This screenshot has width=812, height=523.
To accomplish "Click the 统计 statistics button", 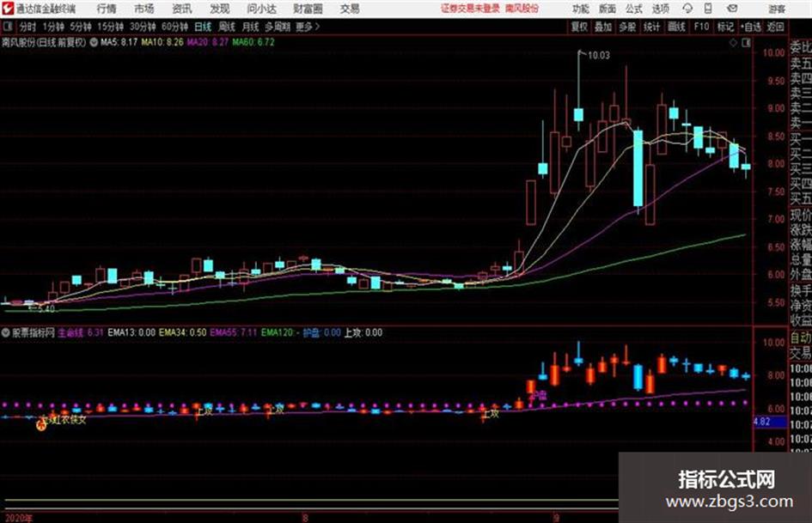I will [652, 27].
